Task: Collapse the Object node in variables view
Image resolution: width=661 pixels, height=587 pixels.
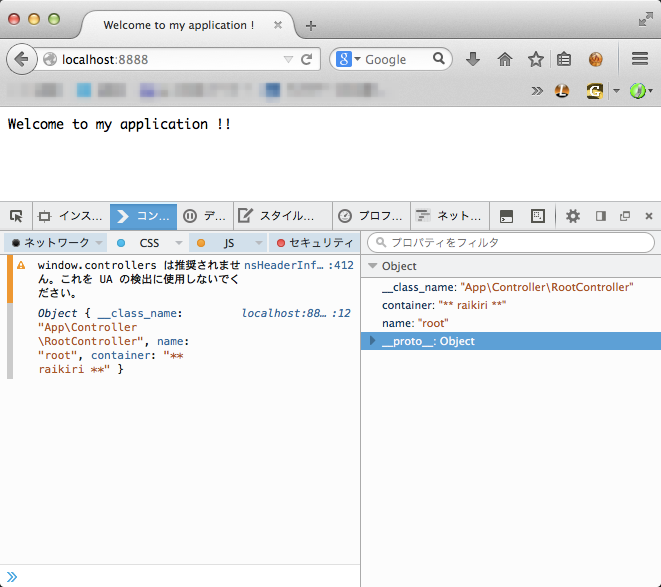Action: 373,266
